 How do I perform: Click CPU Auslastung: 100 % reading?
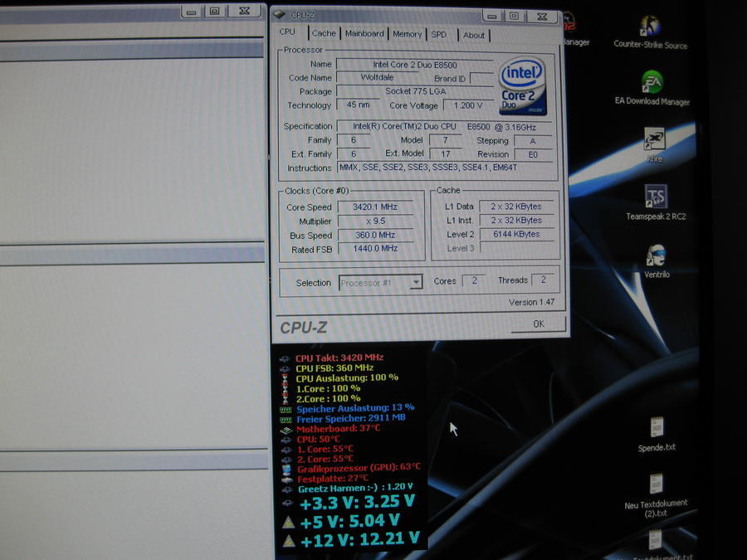(x=347, y=378)
